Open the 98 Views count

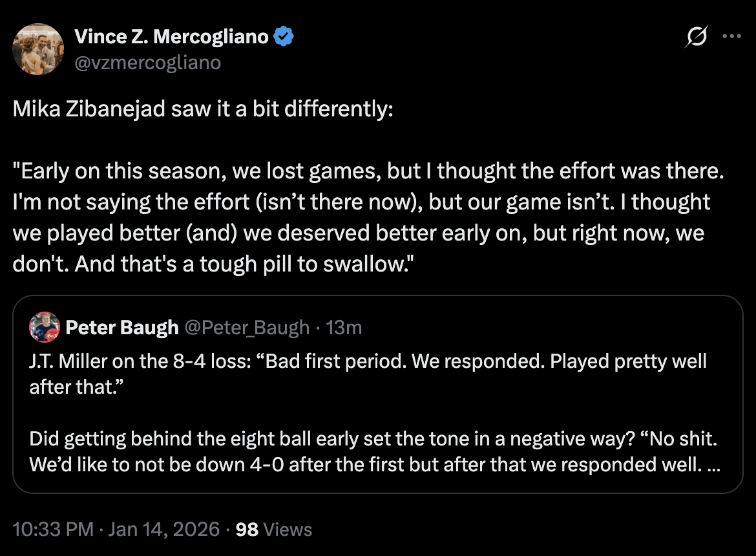(274, 530)
